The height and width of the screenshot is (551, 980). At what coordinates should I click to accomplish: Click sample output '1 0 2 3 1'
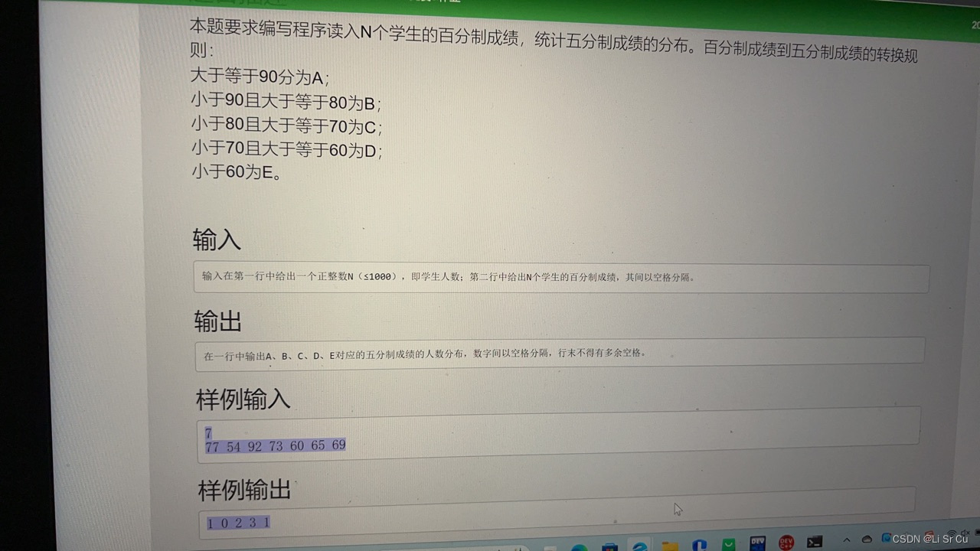[x=238, y=523]
